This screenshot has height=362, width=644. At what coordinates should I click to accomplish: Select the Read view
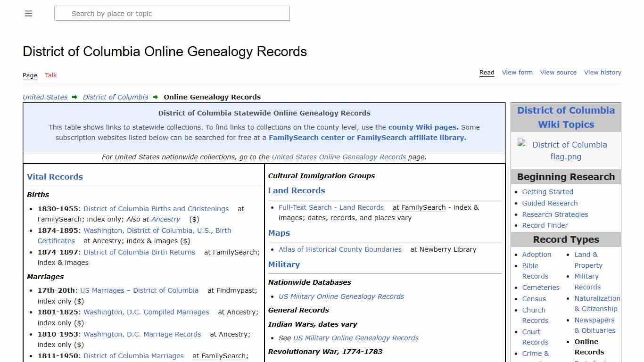[487, 73]
